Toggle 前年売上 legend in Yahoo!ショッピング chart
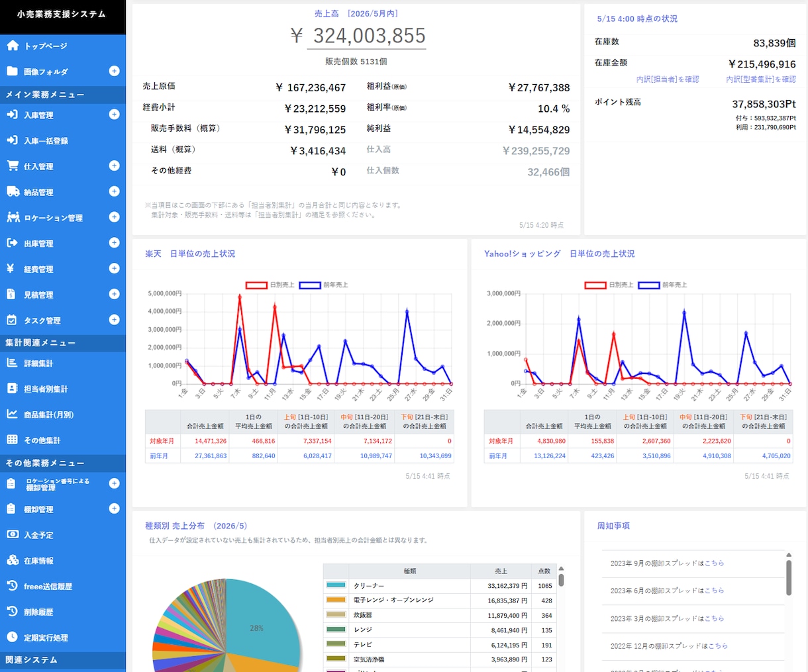The width and height of the screenshot is (808, 672). coord(662,285)
